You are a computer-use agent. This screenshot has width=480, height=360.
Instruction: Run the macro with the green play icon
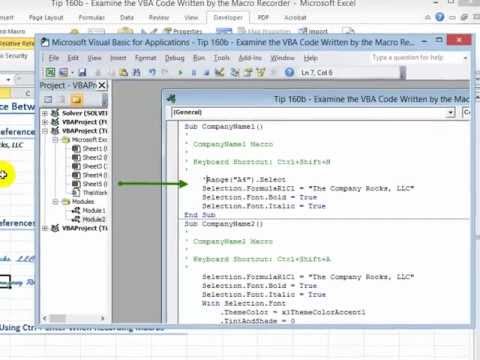point(180,72)
